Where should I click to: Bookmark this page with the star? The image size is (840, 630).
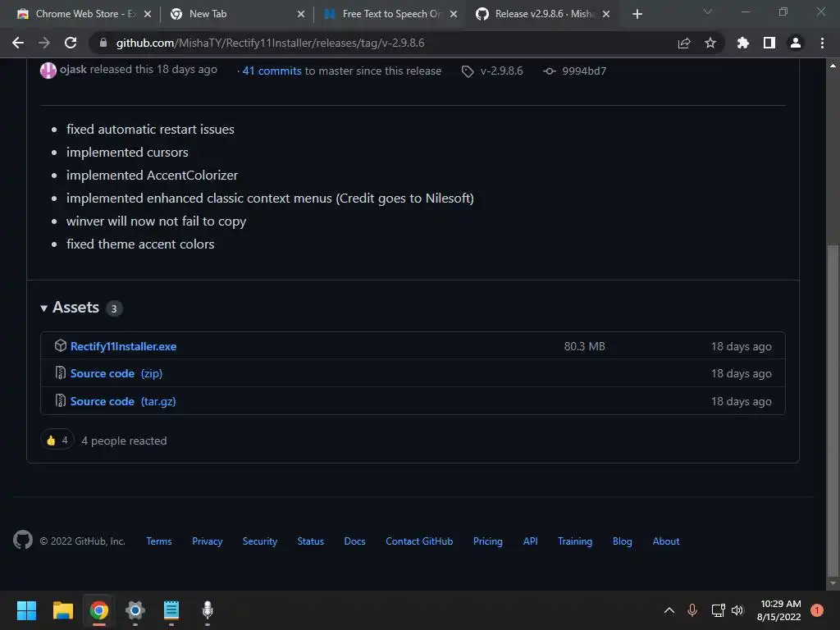710,43
